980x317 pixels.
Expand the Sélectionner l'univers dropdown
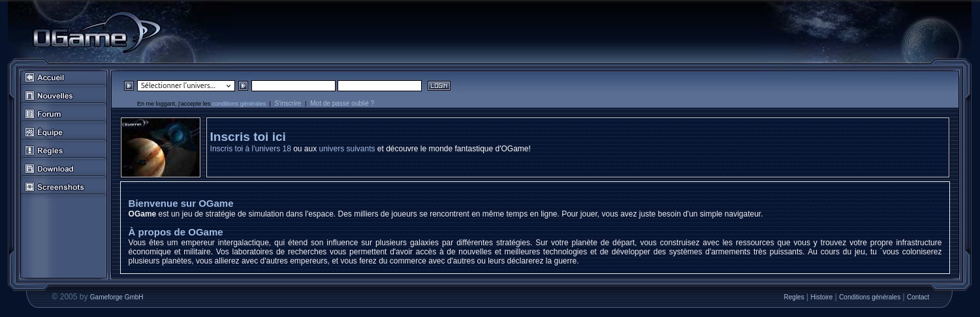click(x=185, y=85)
